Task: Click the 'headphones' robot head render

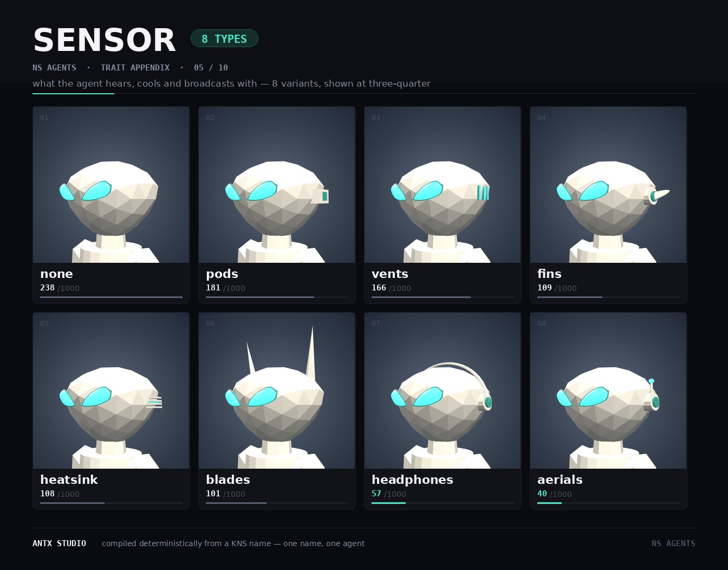Action: coord(443,391)
